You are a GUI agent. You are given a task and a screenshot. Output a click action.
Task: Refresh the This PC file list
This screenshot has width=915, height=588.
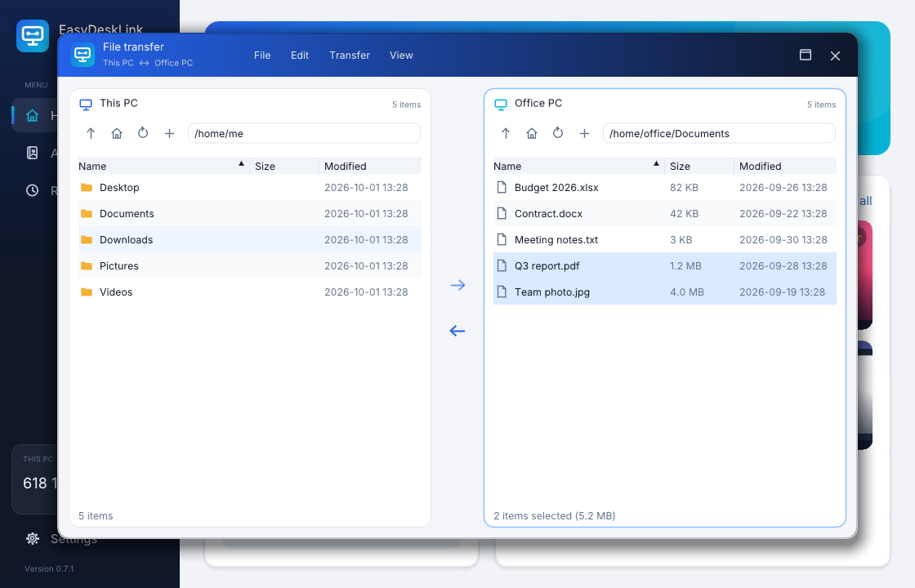pos(143,134)
